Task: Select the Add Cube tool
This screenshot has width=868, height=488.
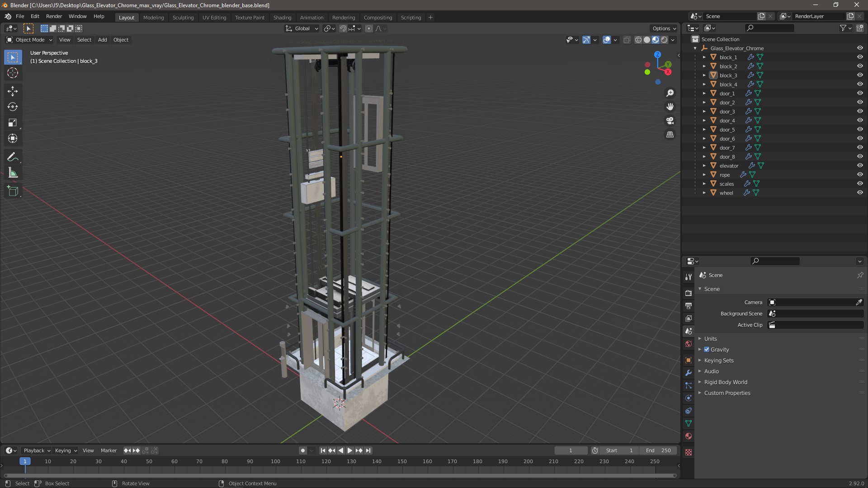Action: (x=13, y=191)
